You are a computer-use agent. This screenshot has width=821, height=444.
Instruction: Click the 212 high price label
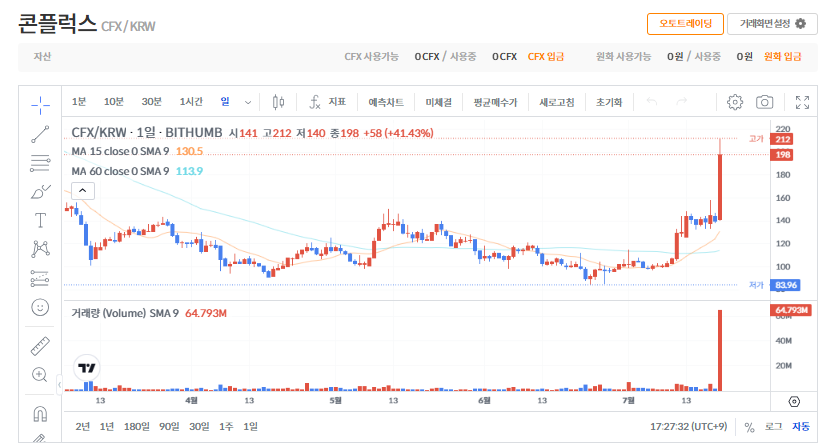(x=783, y=139)
